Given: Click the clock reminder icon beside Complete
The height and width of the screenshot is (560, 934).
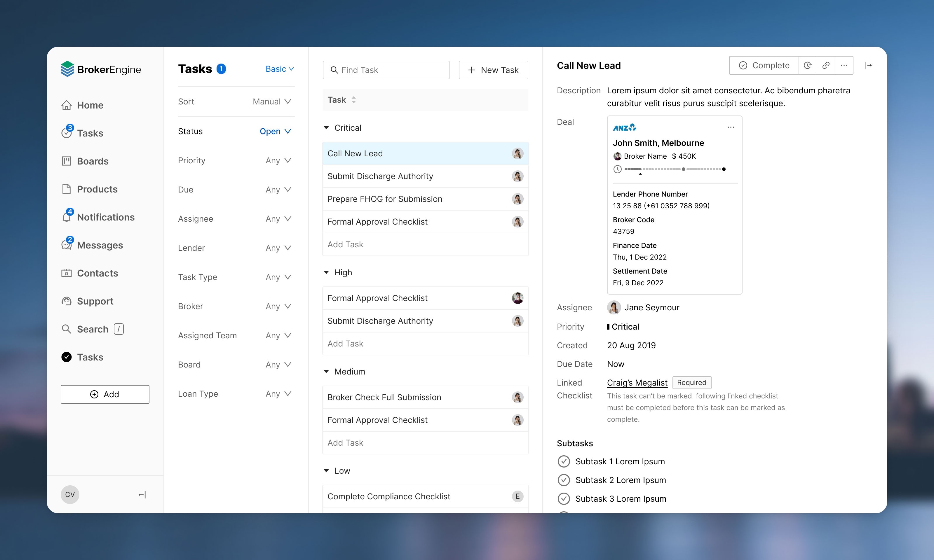Looking at the screenshot, I should [808, 65].
